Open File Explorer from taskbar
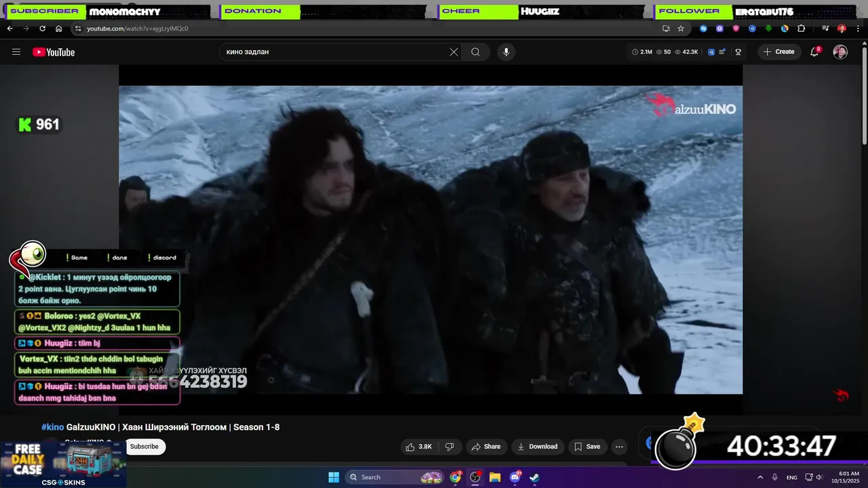The image size is (868, 488). point(495,477)
